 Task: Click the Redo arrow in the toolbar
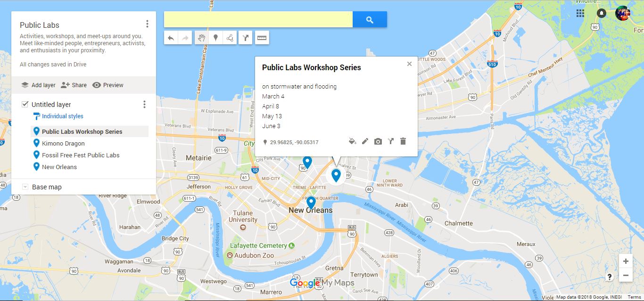[185, 38]
